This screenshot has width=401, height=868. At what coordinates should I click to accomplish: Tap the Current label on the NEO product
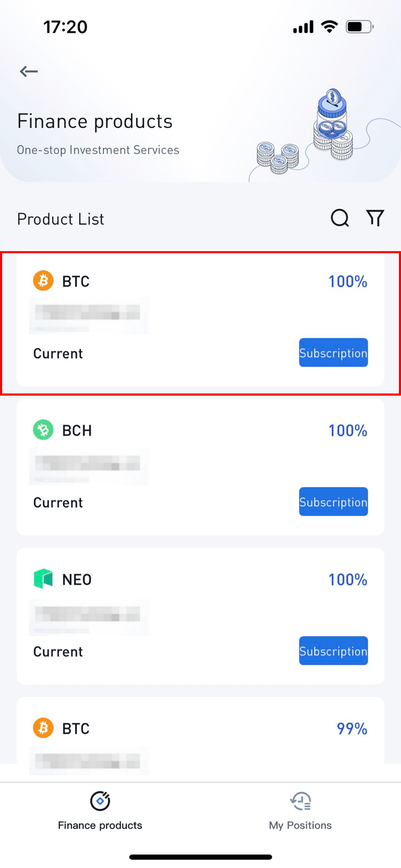click(x=58, y=651)
